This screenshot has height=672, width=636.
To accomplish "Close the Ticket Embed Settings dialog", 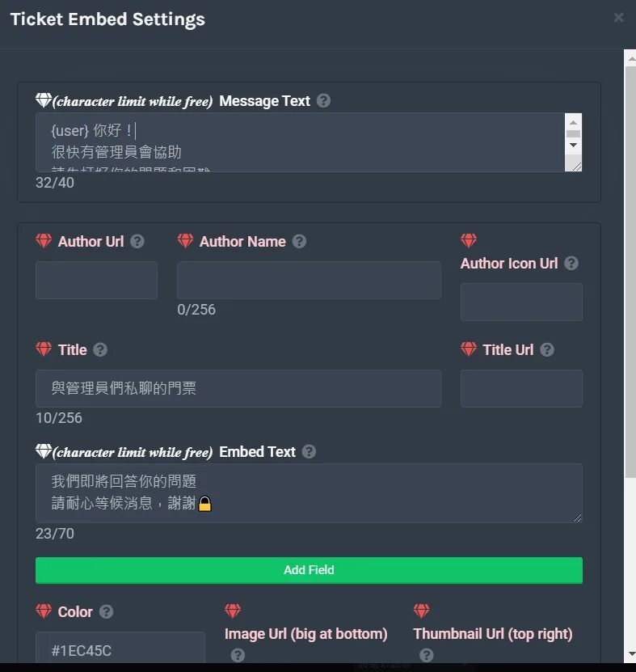I will [x=618, y=17].
